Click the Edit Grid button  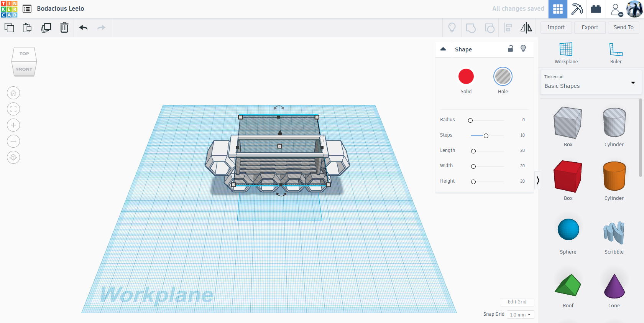pos(517,302)
